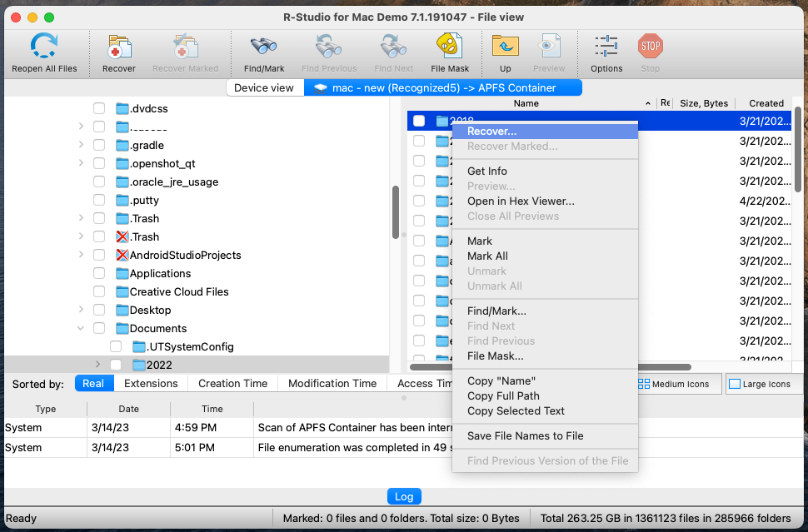Screen dimensions: 808x532
Task: Check the .dvdcss folder checkbox
Action: point(99,109)
